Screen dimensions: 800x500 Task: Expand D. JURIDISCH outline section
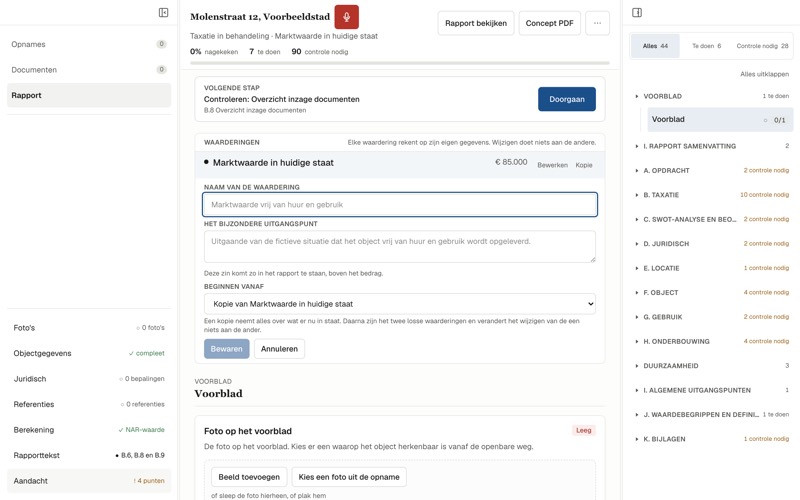coord(712,244)
